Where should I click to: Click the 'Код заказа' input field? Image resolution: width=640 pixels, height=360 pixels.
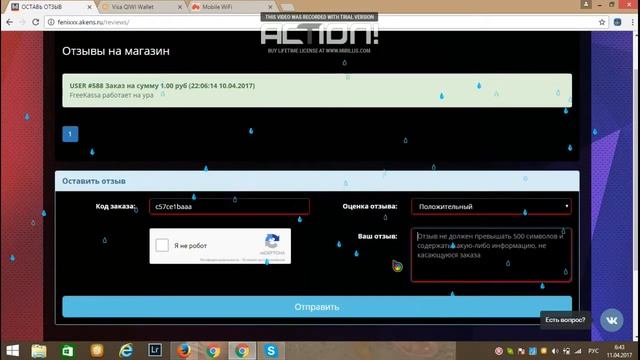click(x=229, y=207)
